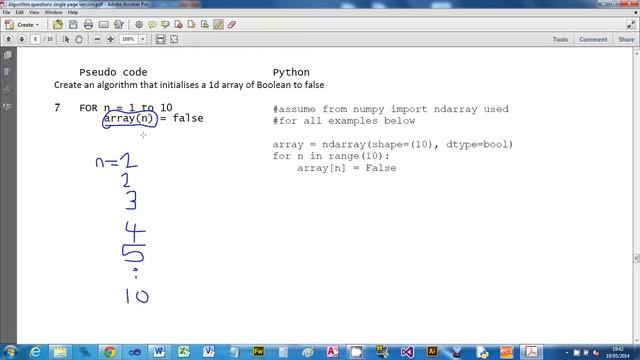Open Internet Explorer from the taskbar
Image resolution: width=640 pixels, height=360 pixels.
36,352
